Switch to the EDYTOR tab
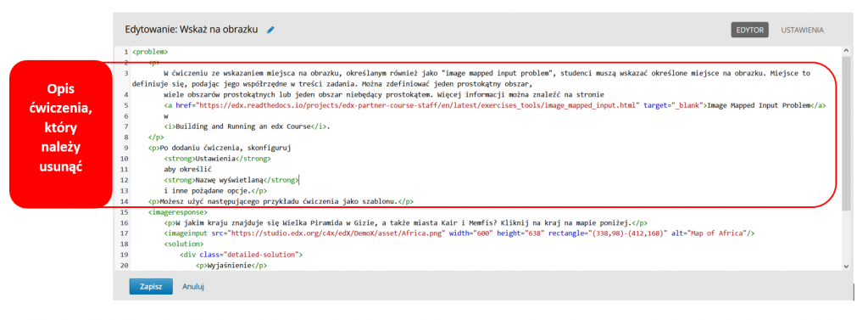 click(749, 30)
